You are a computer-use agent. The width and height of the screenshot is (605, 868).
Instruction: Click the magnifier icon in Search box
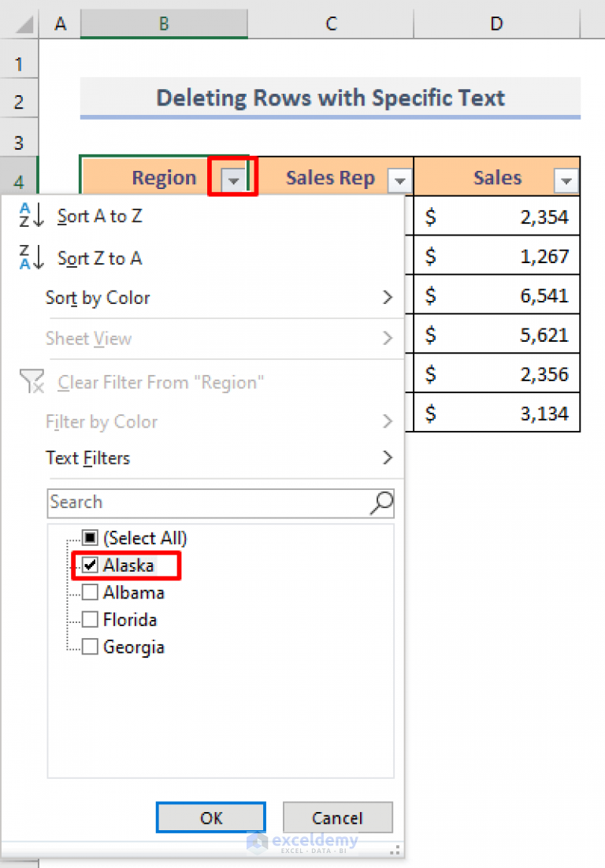pyautogui.click(x=381, y=503)
